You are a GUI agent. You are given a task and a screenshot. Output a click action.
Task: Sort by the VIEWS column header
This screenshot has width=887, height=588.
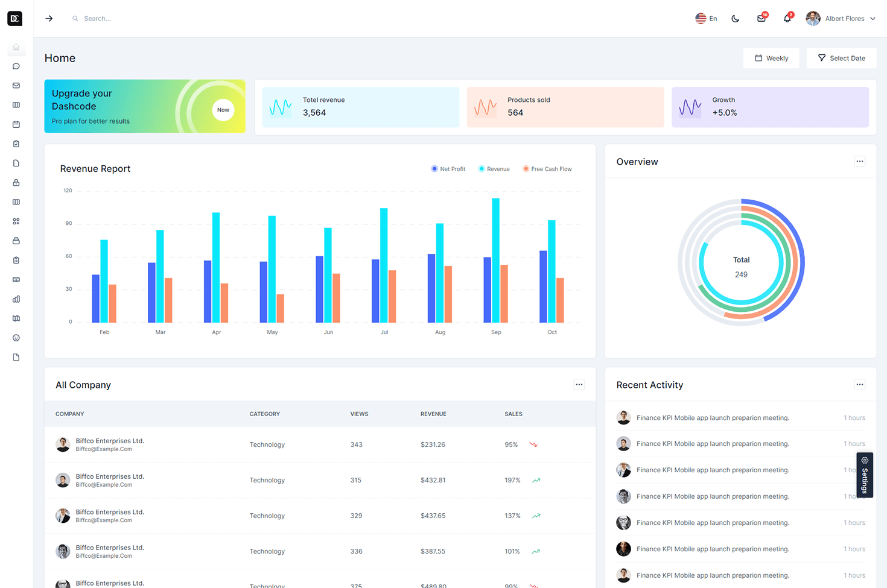(359, 414)
